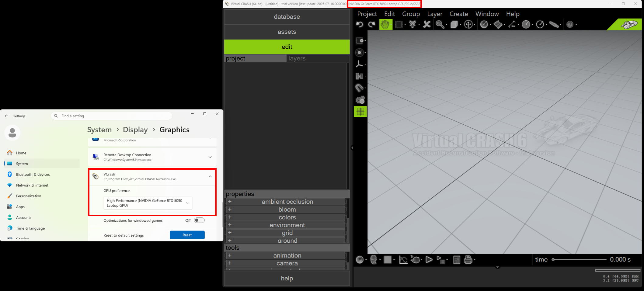
Task: Open the Create menu
Action: 459,14
